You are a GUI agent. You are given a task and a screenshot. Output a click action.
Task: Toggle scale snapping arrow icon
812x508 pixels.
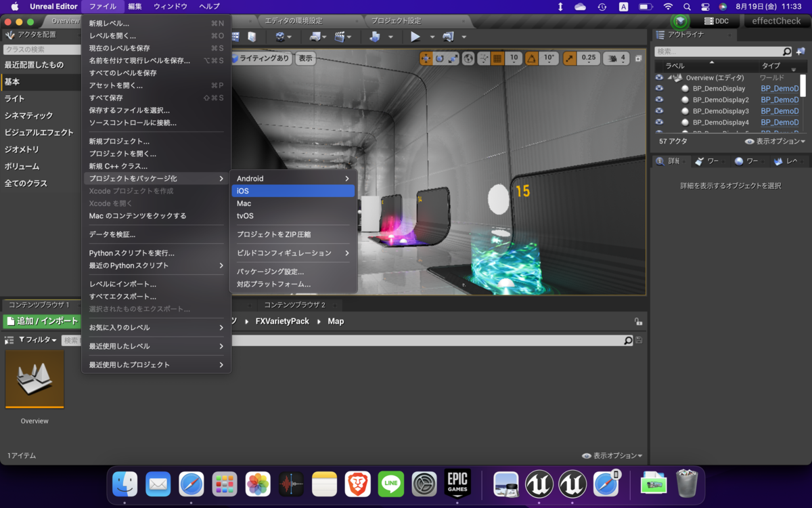click(569, 58)
